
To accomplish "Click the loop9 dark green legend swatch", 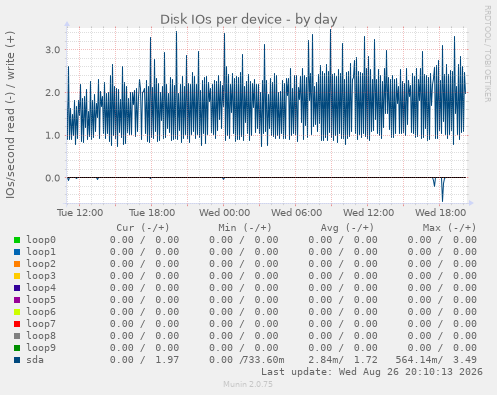I will pos(17,348).
